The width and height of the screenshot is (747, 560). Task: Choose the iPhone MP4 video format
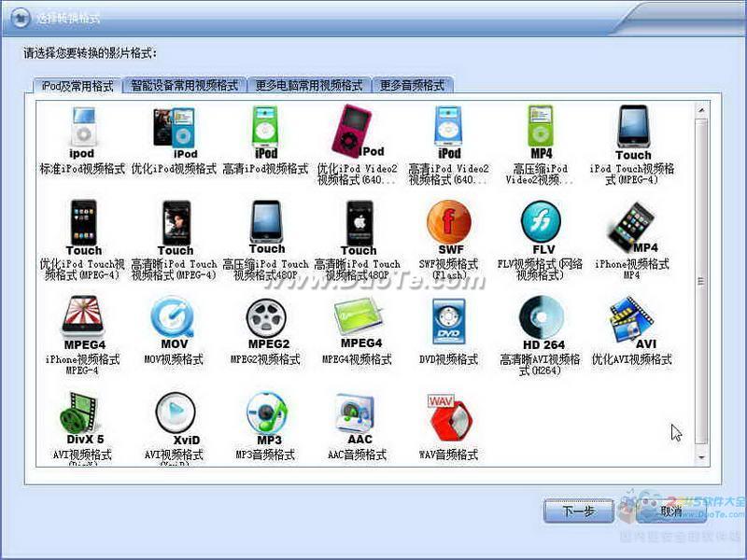pyautogui.click(x=632, y=227)
